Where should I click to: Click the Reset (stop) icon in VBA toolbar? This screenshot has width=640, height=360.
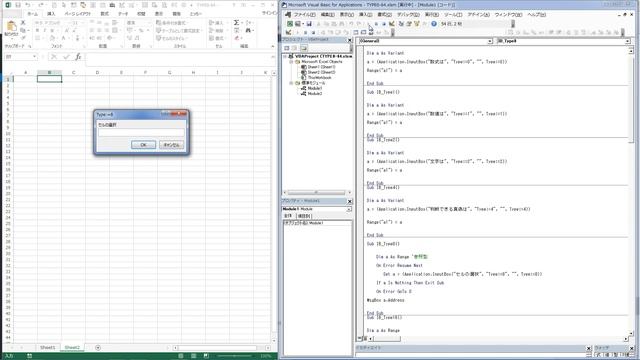pos(384,24)
